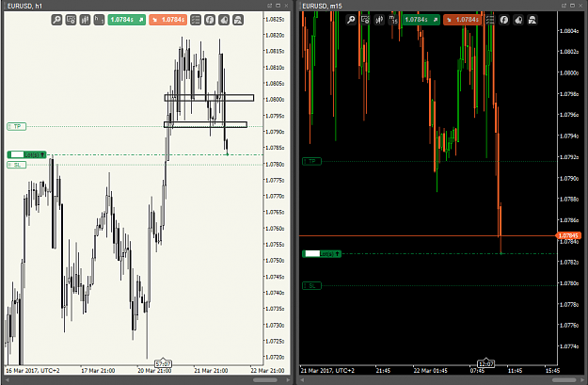Image resolution: width=588 pixels, height=385 pixels.
Task: Click the 'EURUSD, h1' window title
Action: click(24, 6)
